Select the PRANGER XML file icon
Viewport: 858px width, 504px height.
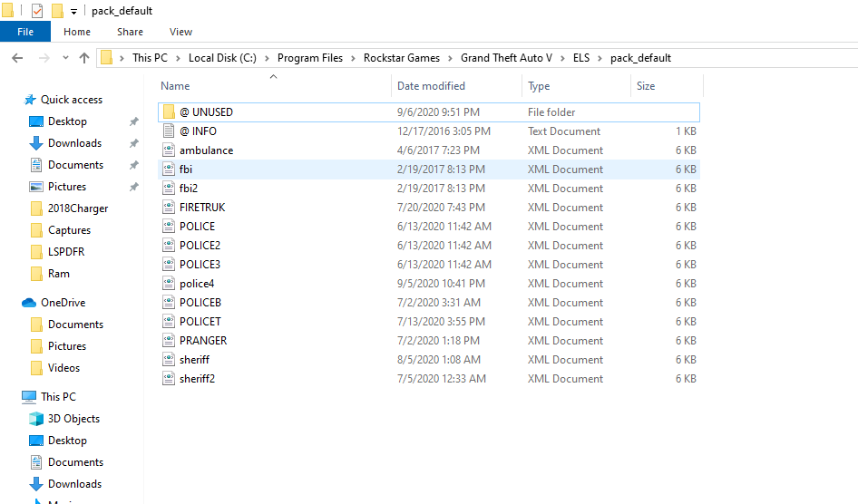point(169,341)
